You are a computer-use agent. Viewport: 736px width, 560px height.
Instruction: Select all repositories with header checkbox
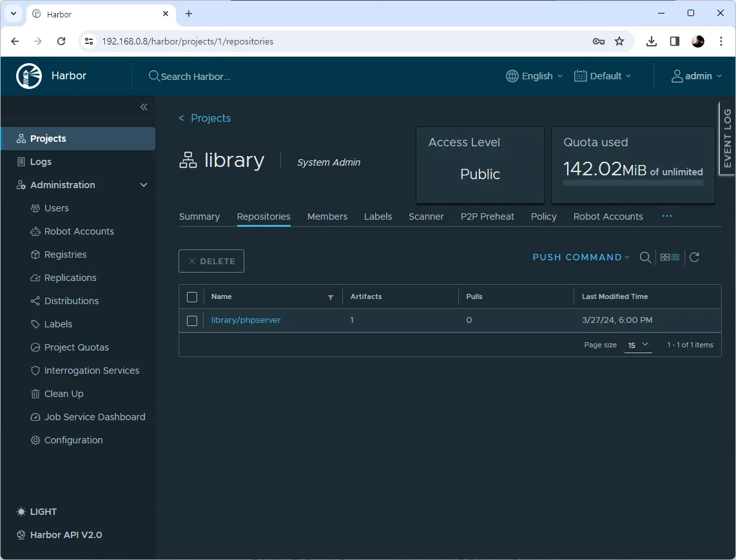coord(192,297)
